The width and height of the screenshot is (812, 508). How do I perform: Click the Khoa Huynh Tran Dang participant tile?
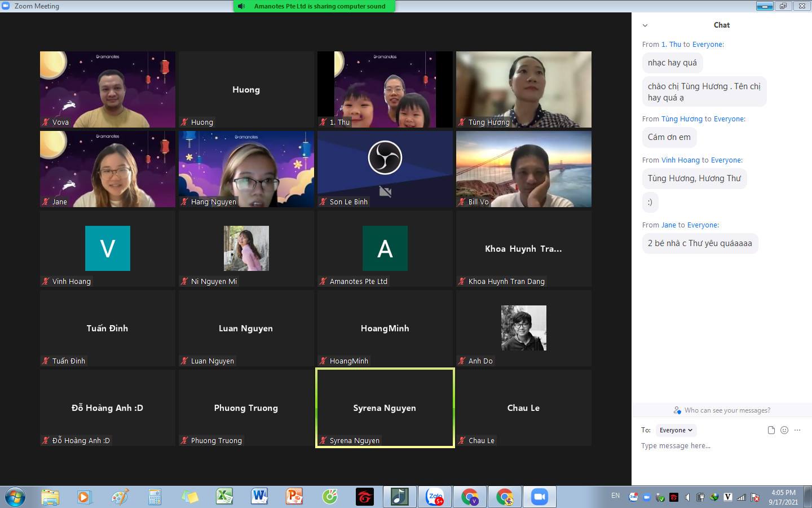pyautogui.click(x=524, y=248)
